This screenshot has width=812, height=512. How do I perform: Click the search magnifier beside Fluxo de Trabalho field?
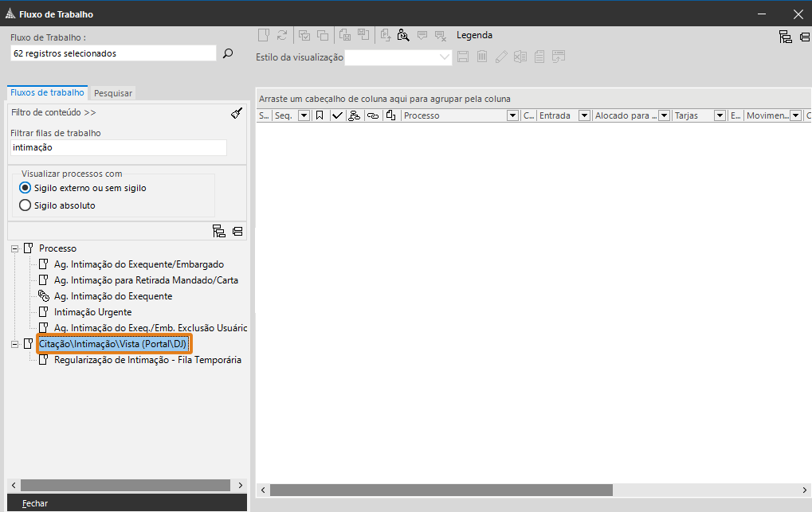[x=228, y=53]
